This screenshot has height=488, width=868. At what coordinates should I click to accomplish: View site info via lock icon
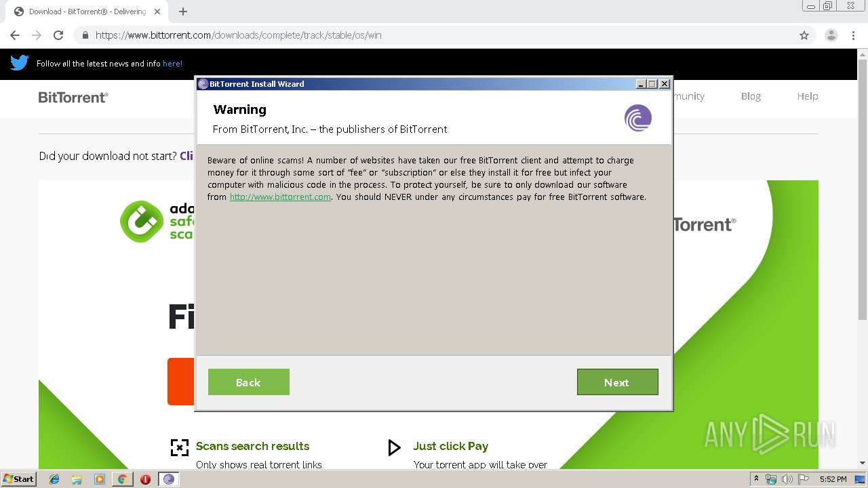(x=85, y=35)
